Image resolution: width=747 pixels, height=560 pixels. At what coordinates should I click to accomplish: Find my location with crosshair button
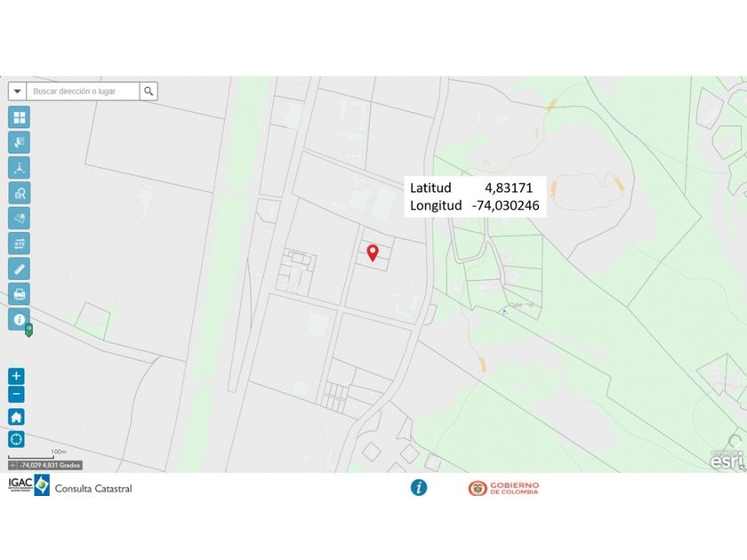click(x=16, y=439)
